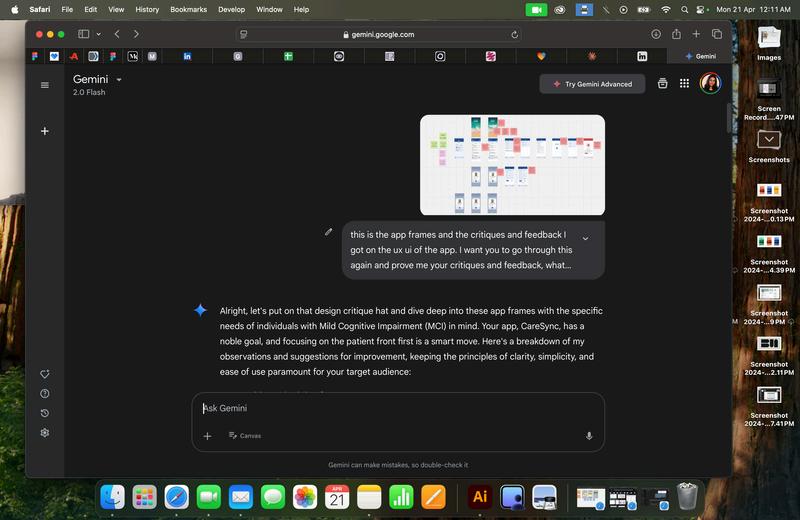
Task: Open sidebar options chevron in Safari toolbar
Action: [98, 34]
